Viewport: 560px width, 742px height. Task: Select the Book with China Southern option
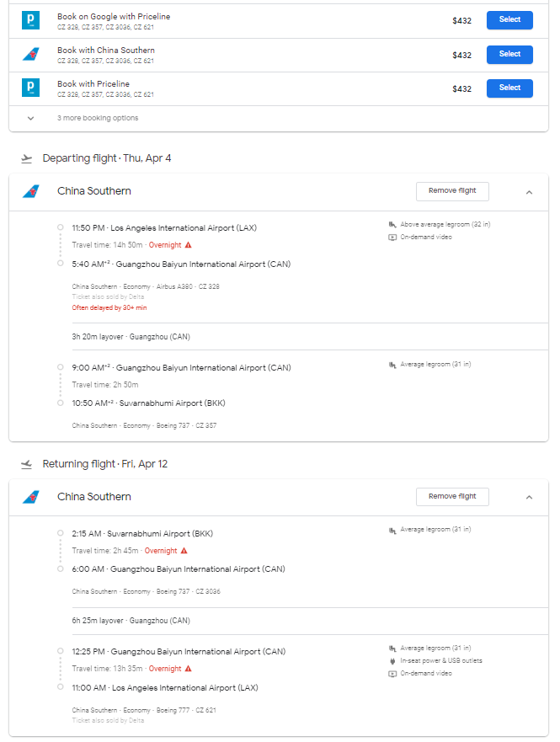pyautogui.click(x=509, y=55)
